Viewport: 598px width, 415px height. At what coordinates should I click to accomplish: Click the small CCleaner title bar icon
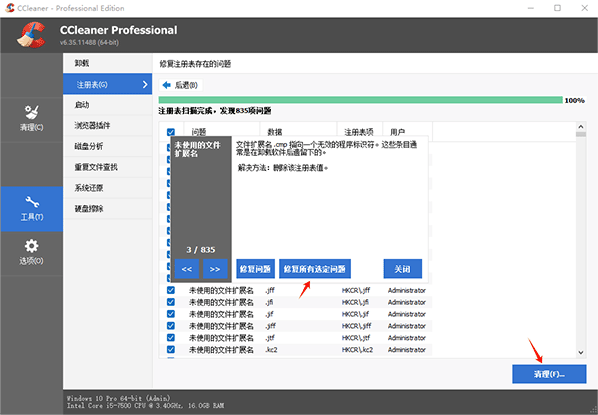(x=10, y=8)
